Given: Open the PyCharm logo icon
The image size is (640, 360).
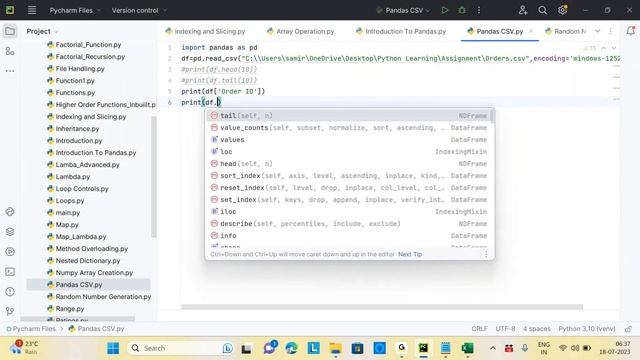Looking at the screenshot, I should pos(10,10).
